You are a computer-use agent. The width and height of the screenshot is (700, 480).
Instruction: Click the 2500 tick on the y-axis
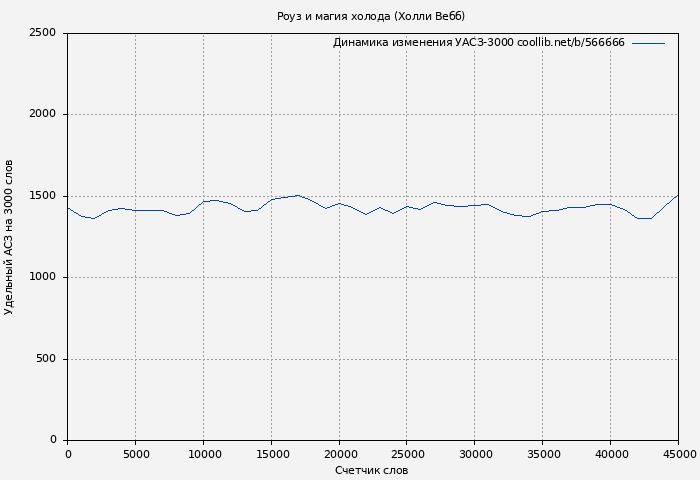click(42, 33)
